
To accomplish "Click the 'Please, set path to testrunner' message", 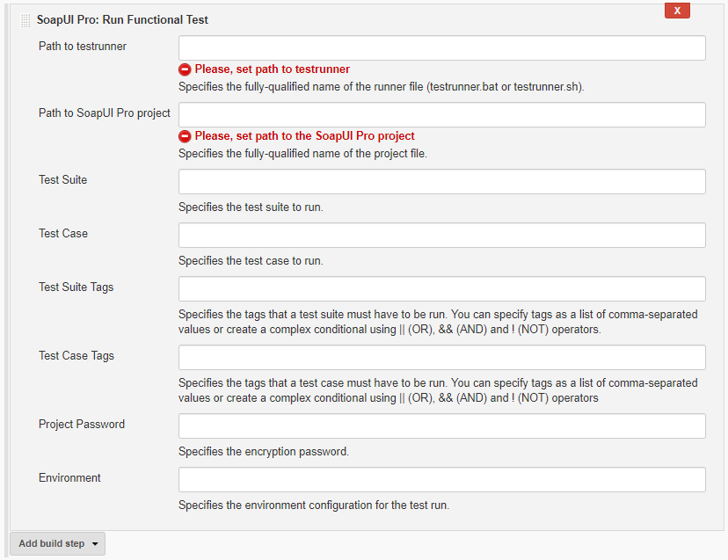I will tap(272, 69).
